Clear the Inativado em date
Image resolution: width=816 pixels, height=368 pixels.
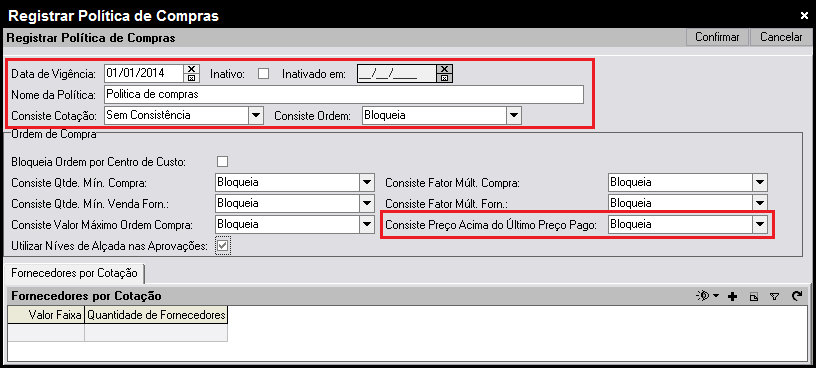click(x=444, y=69)
